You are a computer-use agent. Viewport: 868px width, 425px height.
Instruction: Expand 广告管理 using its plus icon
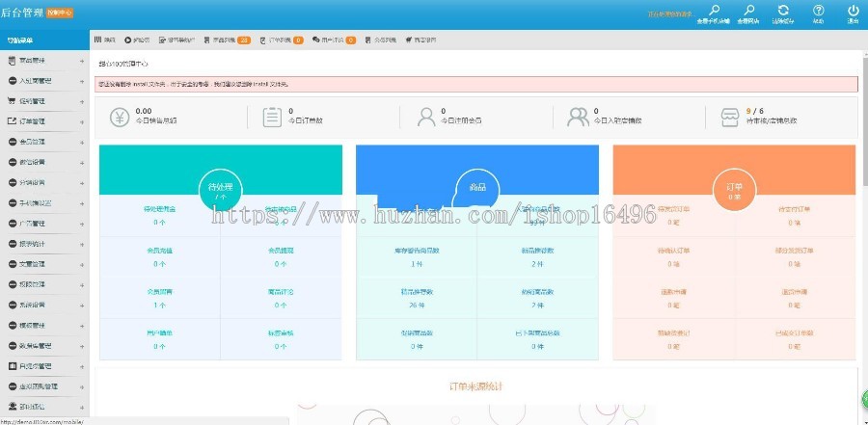point(82,224)
